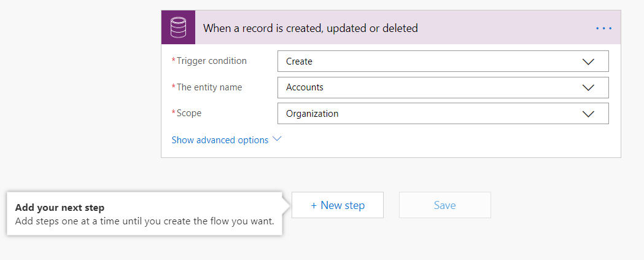
Task: Click the chevron beside Show advanced options
Action: pyautogui.click(x=277, y=140)
